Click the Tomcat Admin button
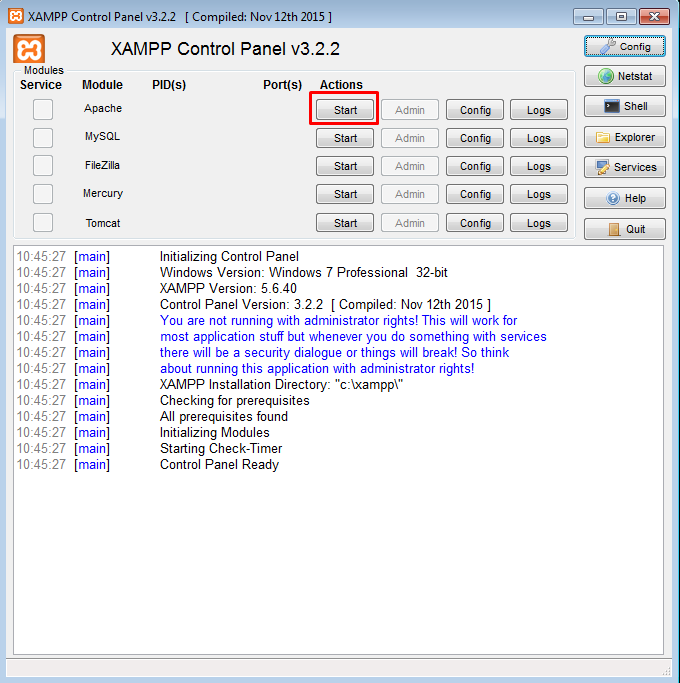Screen dimensions: 680x683 [x=409, y=223]
